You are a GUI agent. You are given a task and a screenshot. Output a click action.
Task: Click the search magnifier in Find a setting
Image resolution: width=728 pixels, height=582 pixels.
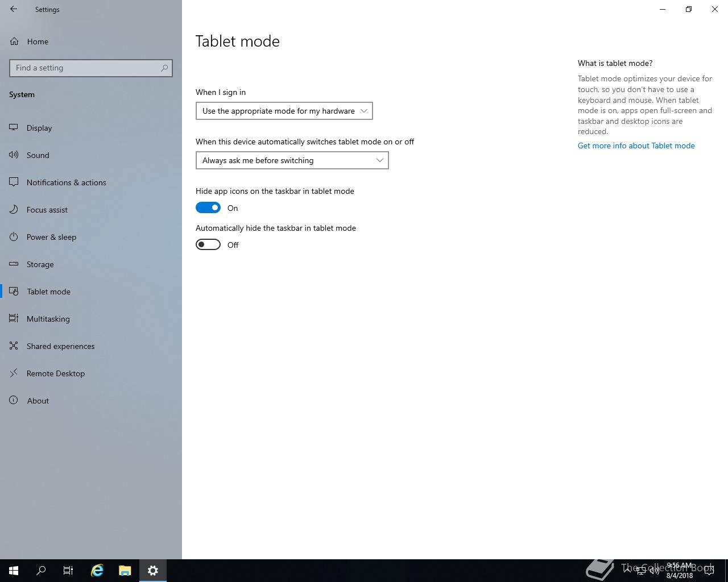coord(164,68)
